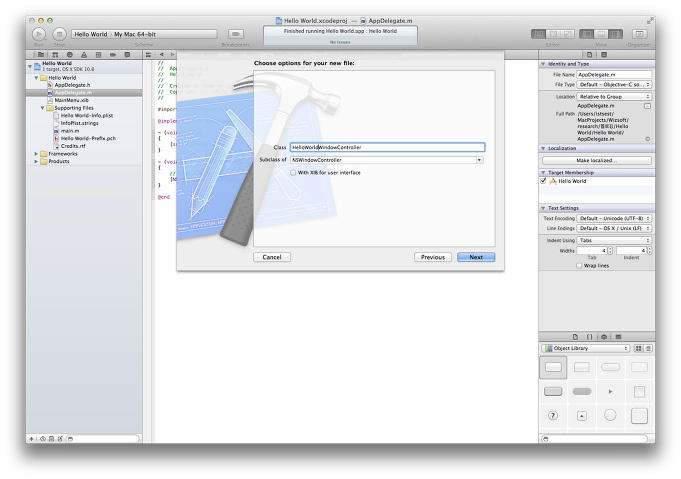Click the Tab width stepper
The width and height of the screenshot is (681, 479).
click(610, 251)
